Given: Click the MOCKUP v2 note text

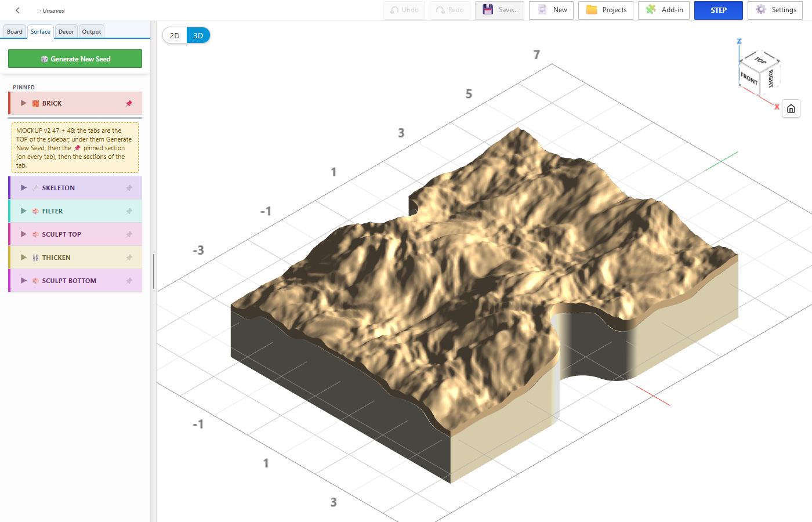Looking at the screenshot, I should pyautogui.click(x=75, y=148).
